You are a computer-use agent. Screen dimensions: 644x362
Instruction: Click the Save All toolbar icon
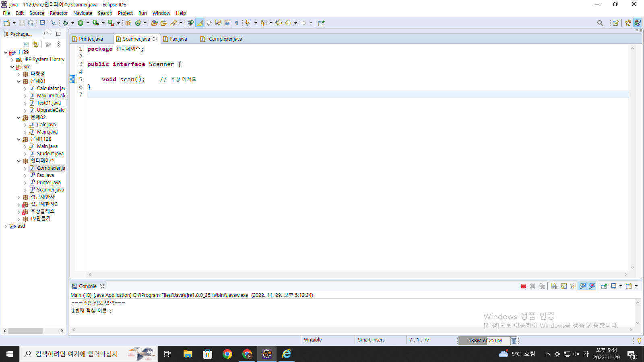tap(31, 23)
